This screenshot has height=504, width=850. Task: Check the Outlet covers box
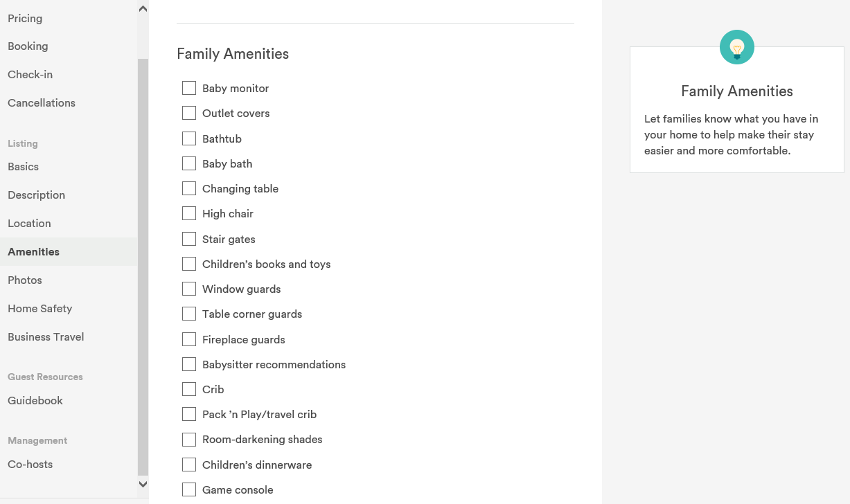[189, 113]
